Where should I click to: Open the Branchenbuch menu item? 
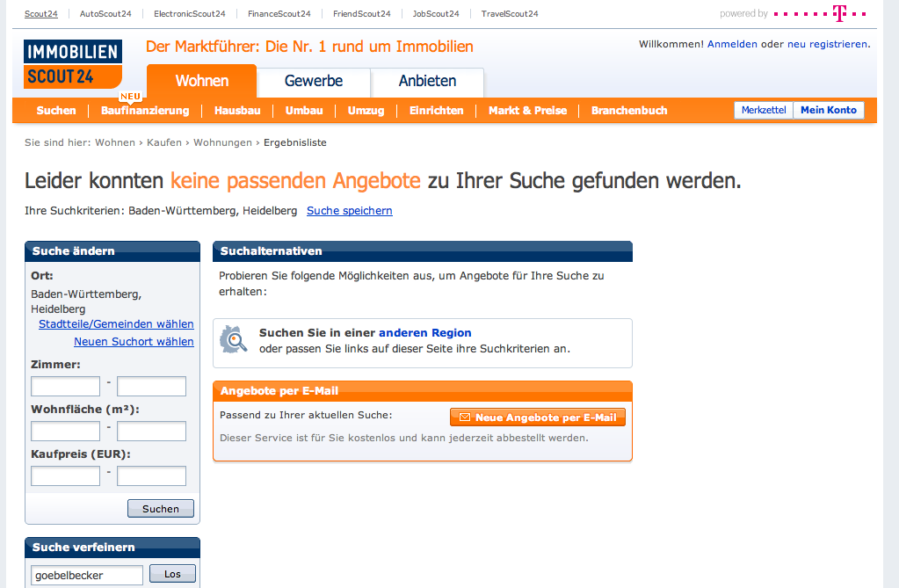[629, 111]
